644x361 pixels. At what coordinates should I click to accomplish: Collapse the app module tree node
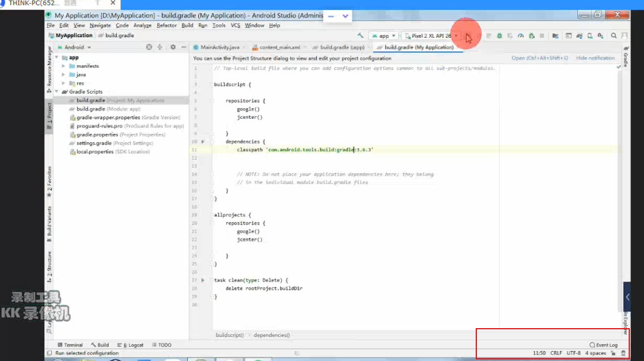(57, 57)
